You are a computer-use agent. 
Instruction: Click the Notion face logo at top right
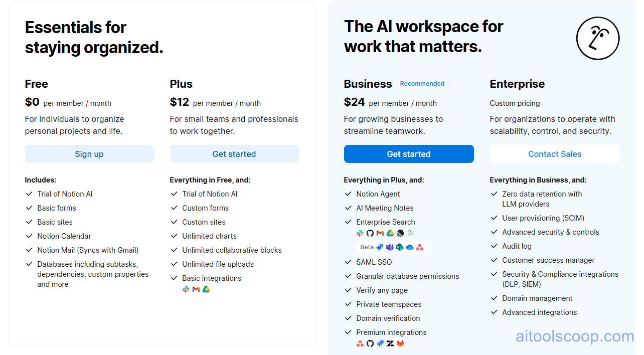[x=598, y=38]
